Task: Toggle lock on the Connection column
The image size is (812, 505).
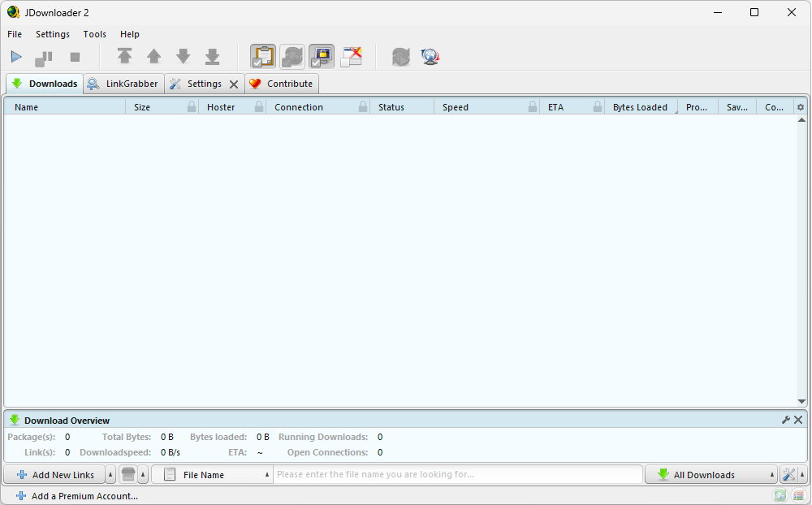Action: [363, 106]
